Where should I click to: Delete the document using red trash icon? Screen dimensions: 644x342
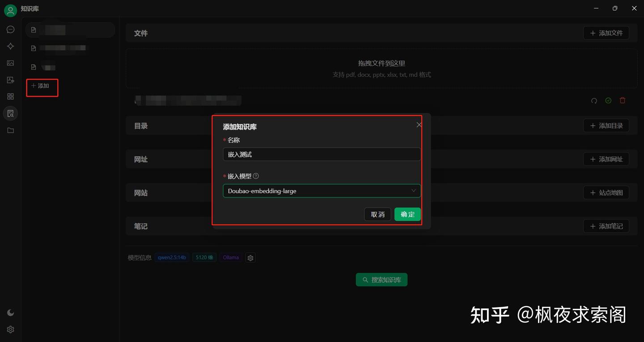(622, 100)
